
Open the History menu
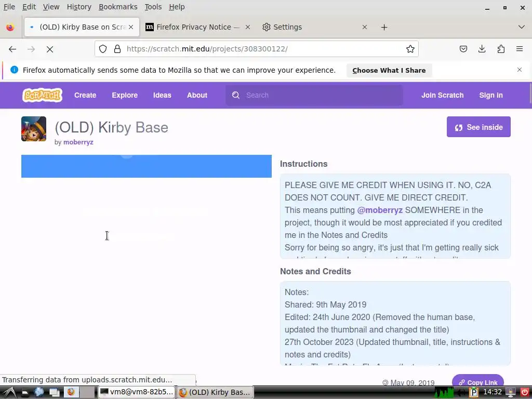click(79, 7)
